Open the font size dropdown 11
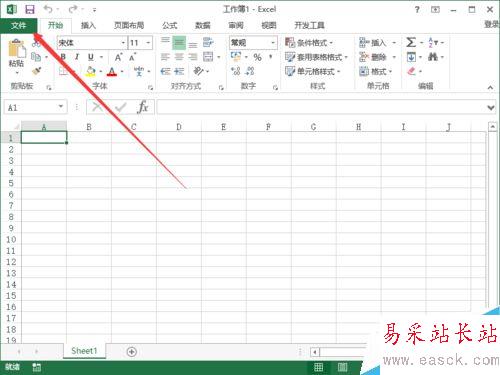Viewport: 500px width, 375px height. pos(148,43)
